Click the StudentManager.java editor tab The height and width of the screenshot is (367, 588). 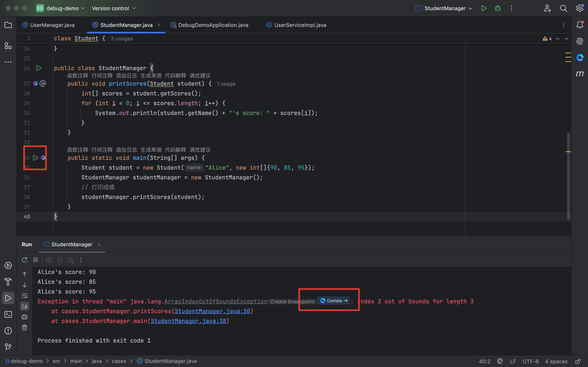[x=126, y=25]
